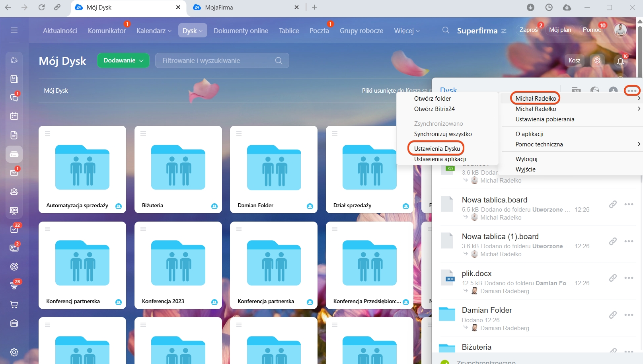Open the chat icon with badge 1 in sidebar

14,97
